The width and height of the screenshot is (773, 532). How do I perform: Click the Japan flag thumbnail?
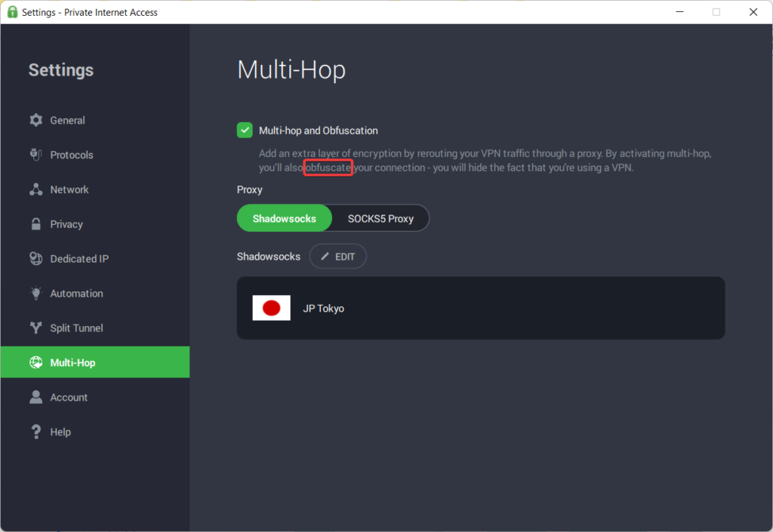point(271,308)
